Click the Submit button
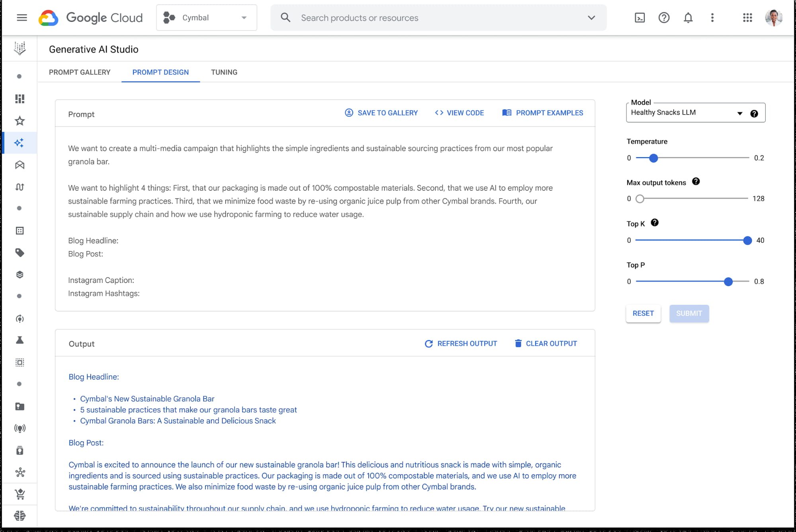Screen dimensions: 796x532 click(689, 313)
